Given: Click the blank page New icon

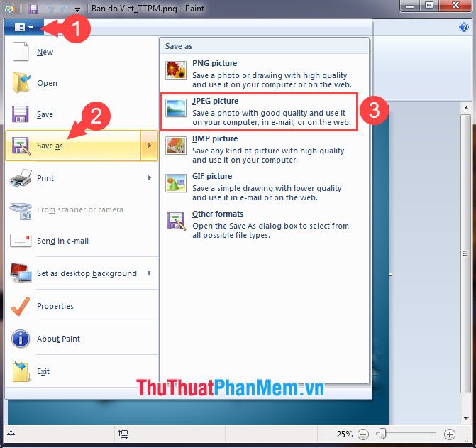Looking at the screenshot, I should pyautogui.click(x=21, y=52).
